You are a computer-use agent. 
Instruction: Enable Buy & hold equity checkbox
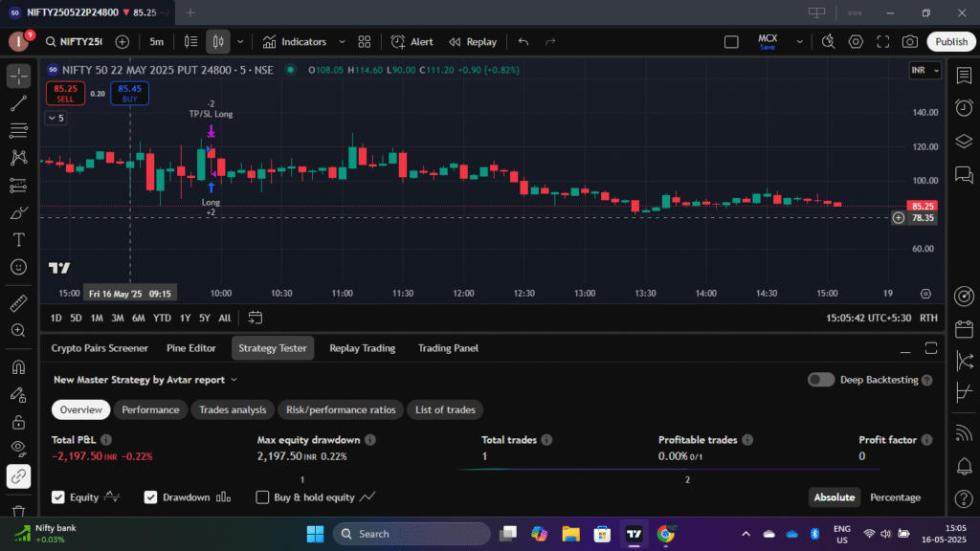[x=262, y=497]
